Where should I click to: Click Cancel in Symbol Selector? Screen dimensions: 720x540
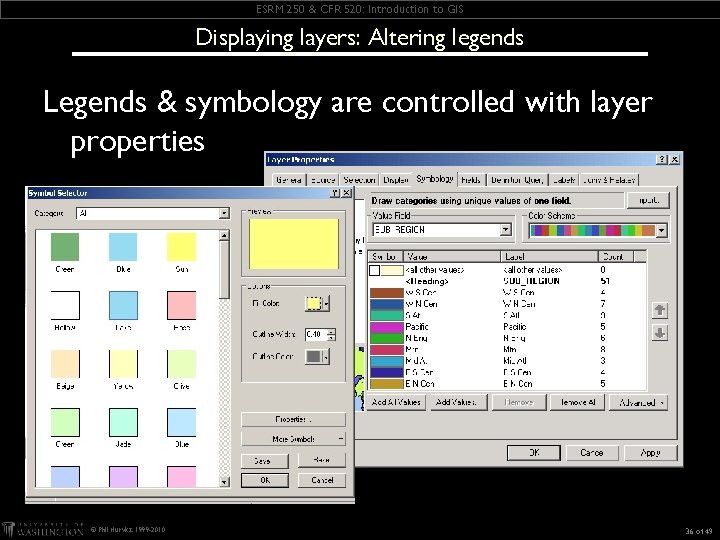pyautogui.click(x=321, y=480)
